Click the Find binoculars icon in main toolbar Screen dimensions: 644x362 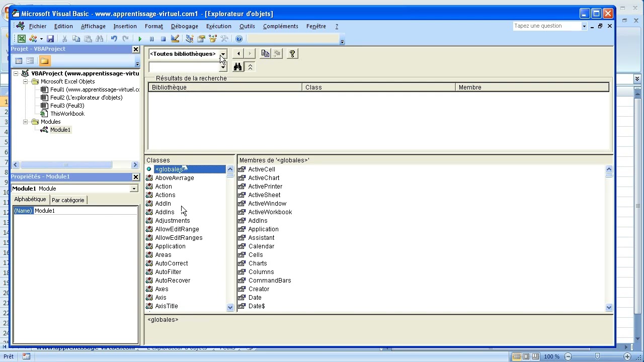pos(100,39)
